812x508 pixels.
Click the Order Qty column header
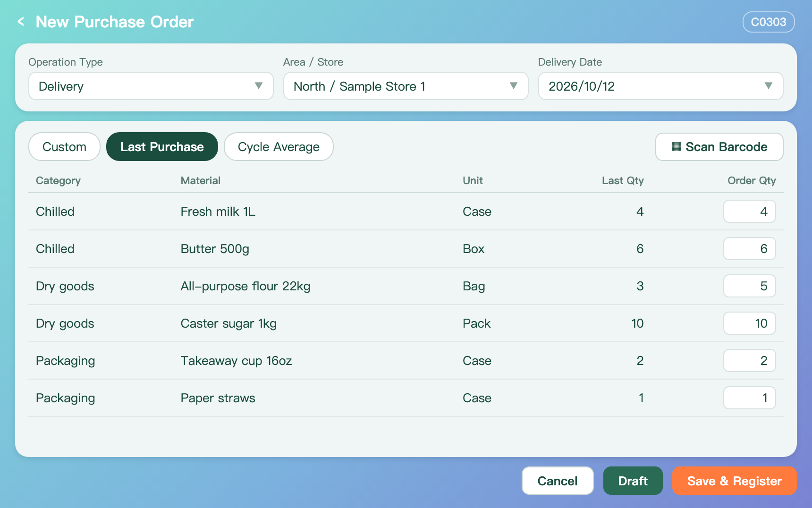[752, 181]
